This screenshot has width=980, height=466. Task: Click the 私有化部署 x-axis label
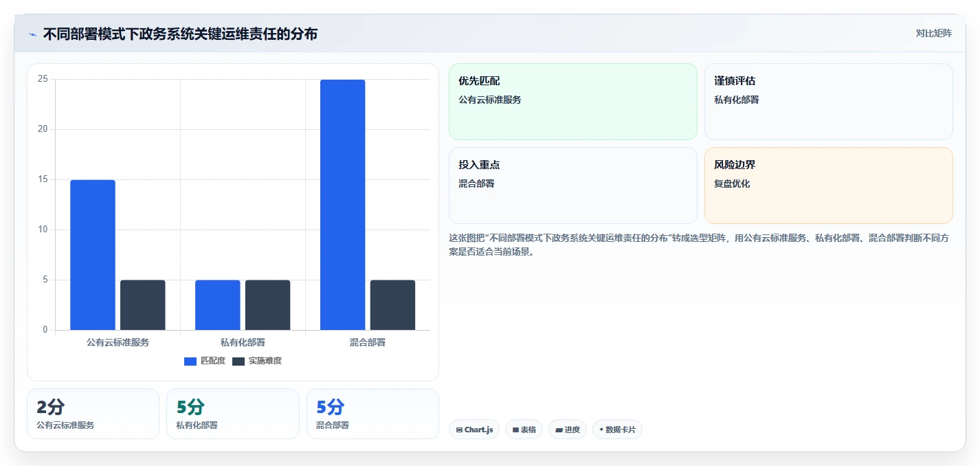pos(243,342)
